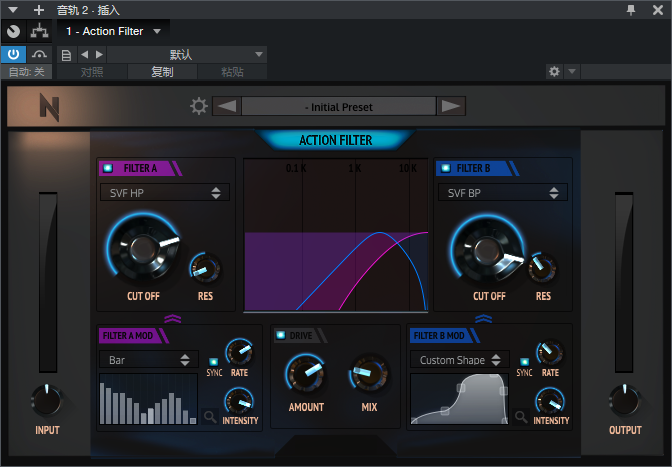Toggle Filter A Mod SYNC LED
Viewport: 672px width, 467px height.
[213, 362]
